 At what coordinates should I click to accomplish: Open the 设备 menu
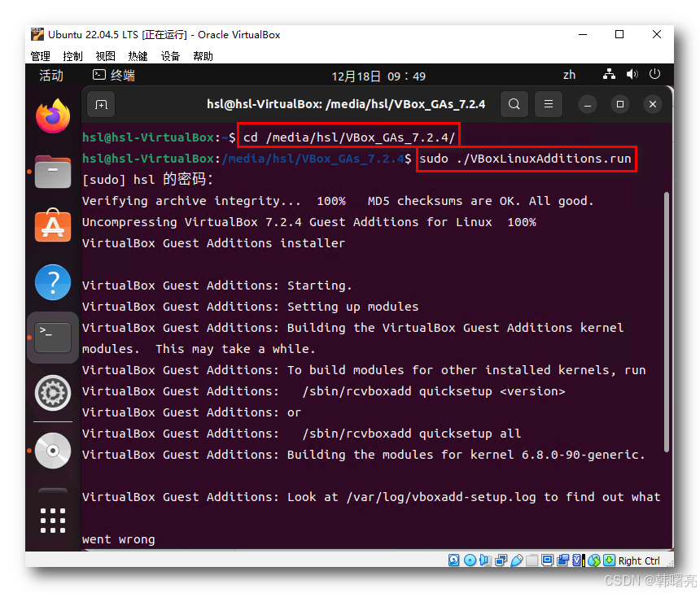[x=170, y=56]
